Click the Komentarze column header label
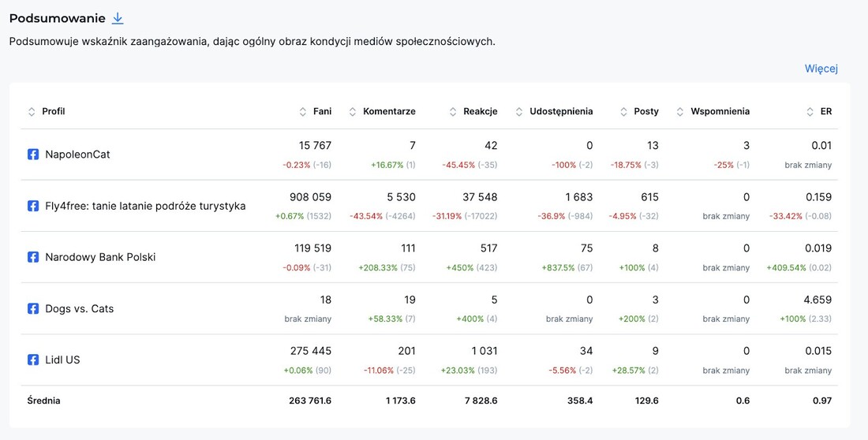The width and height of the screenshot is (868, 440). point(389,111)
